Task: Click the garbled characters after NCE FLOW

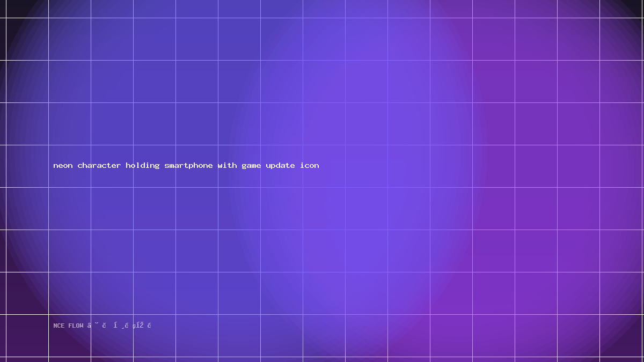Action: pos(120,326)
